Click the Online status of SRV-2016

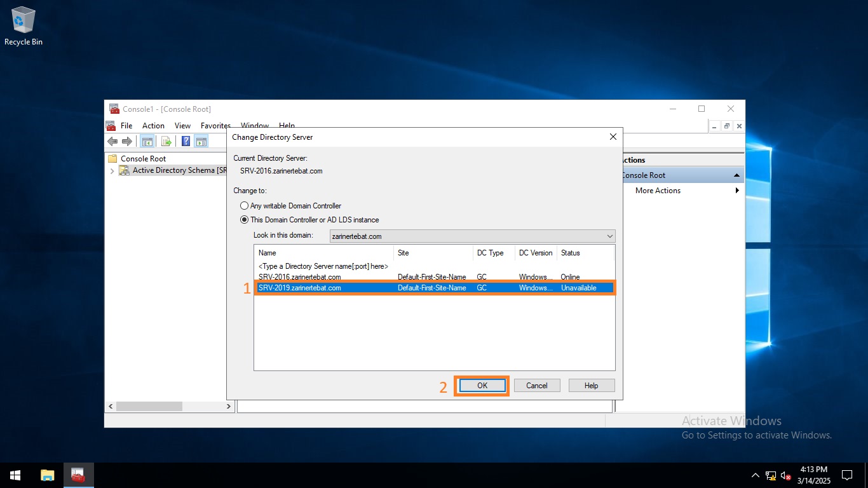570,277
